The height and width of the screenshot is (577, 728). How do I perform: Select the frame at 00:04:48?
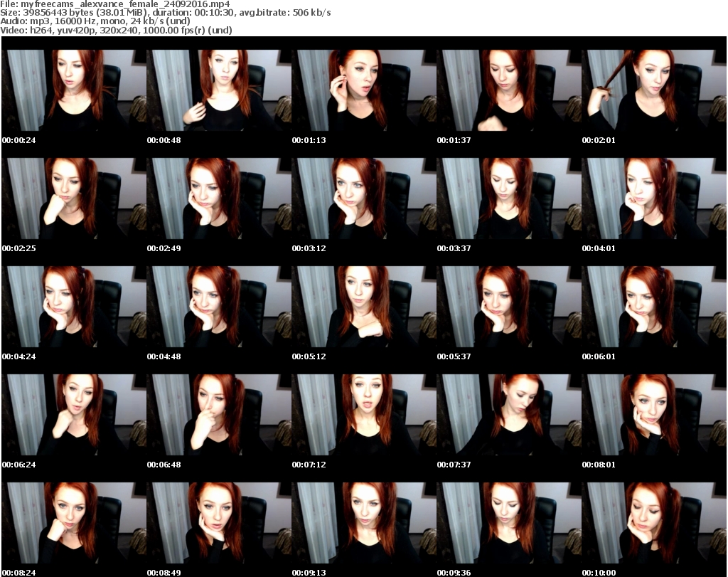point(218,307)
